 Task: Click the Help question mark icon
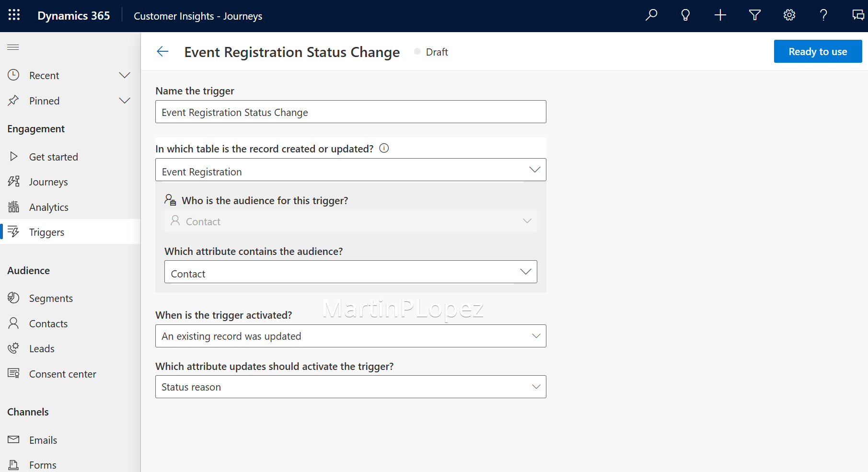click(823, 15)
